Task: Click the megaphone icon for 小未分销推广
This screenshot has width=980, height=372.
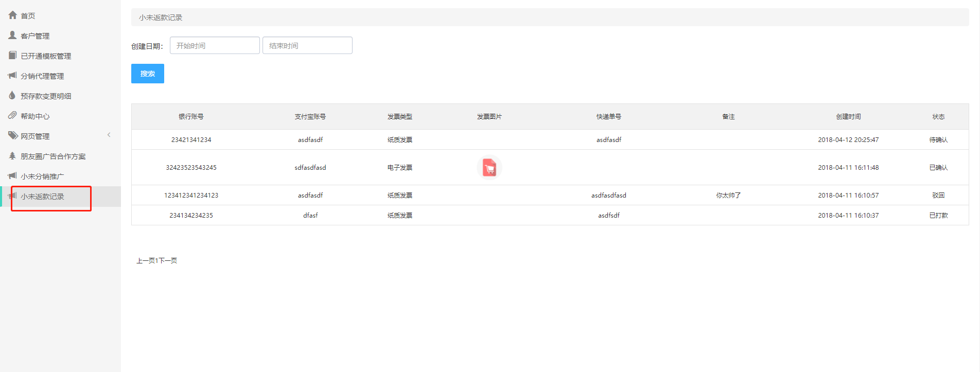Action: (13, 176)
